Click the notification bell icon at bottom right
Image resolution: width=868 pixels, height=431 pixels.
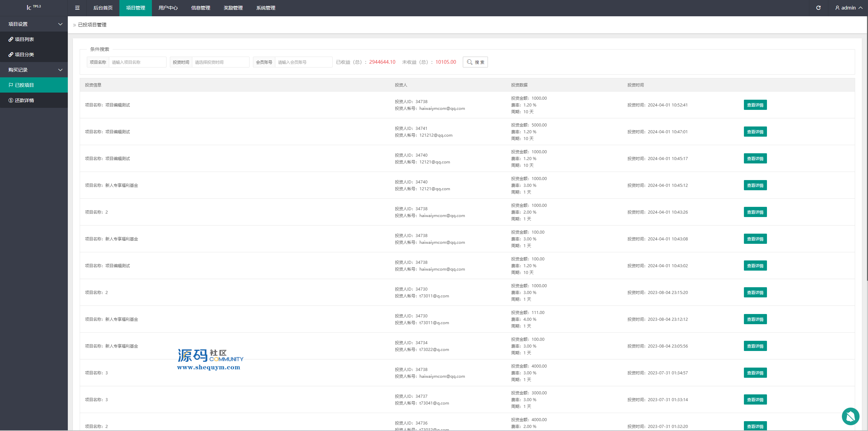(x=850, y=416)
